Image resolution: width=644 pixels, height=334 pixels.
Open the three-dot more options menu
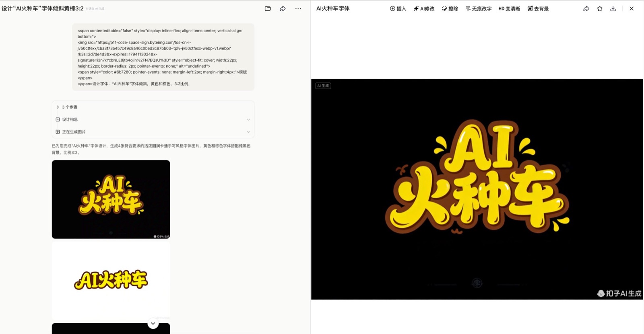pos(298,8)
